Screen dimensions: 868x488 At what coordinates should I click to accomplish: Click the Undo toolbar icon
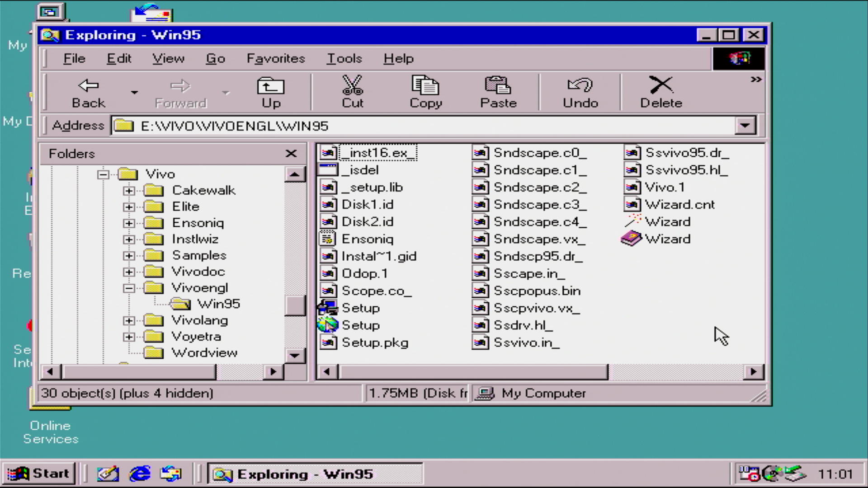point(580,86)
